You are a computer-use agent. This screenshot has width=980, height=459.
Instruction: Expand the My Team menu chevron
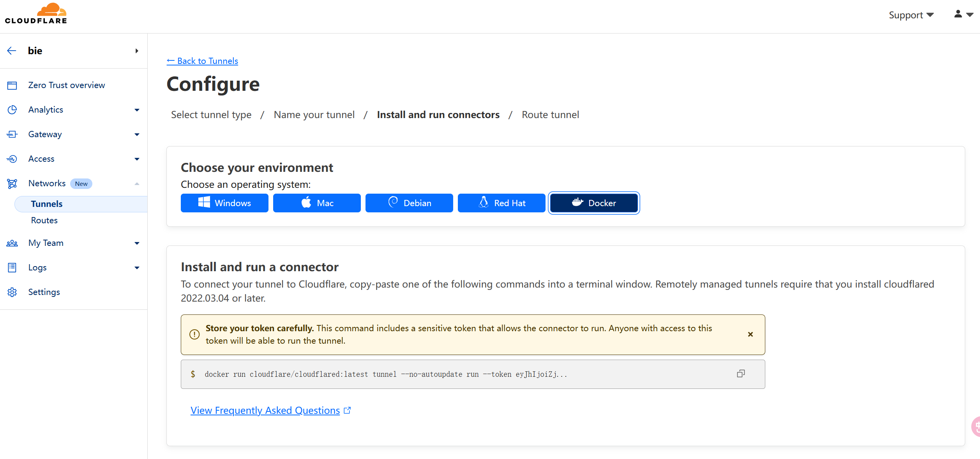137,243
